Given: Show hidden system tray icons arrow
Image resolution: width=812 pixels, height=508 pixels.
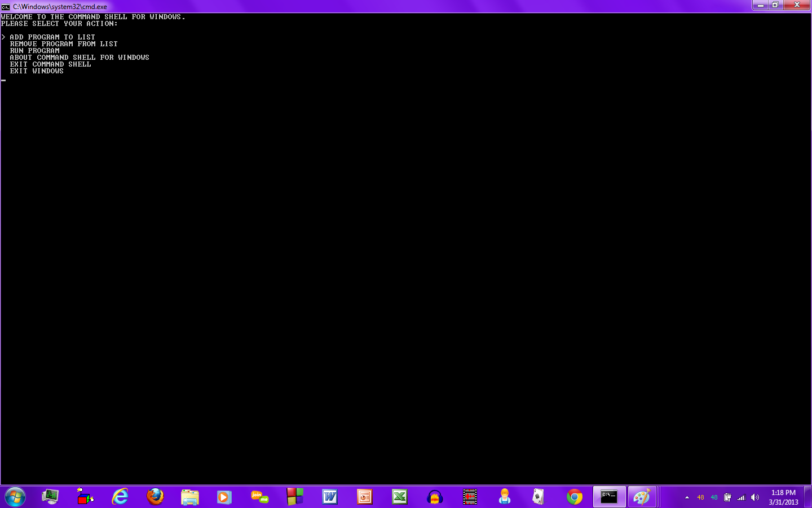Looking at the screenshot, I should click(x=687, y=497).
